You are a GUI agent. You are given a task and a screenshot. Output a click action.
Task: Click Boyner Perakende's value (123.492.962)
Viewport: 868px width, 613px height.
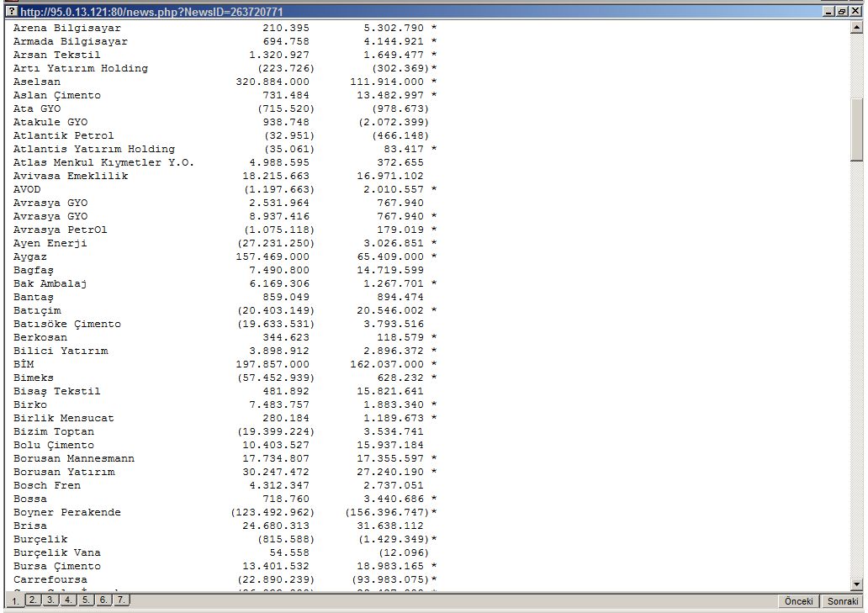tap(273, 512)
